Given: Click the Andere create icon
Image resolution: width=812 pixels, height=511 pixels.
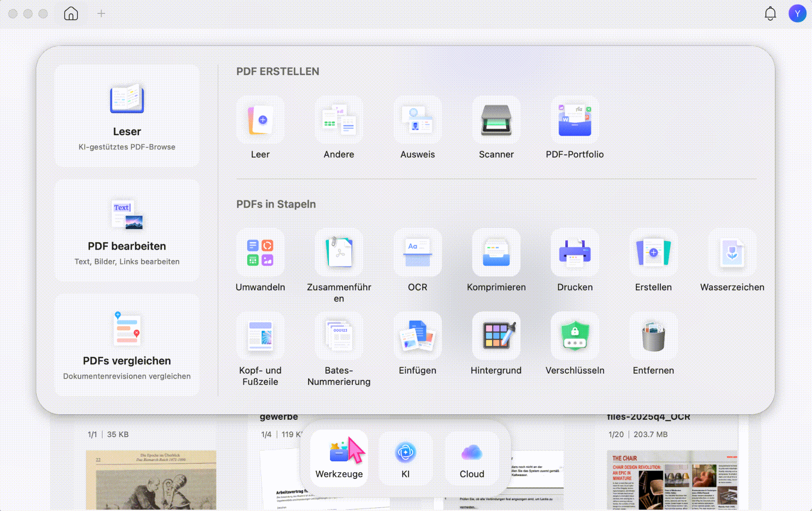Looking at the screenshot, I should (x=339, y=119).
